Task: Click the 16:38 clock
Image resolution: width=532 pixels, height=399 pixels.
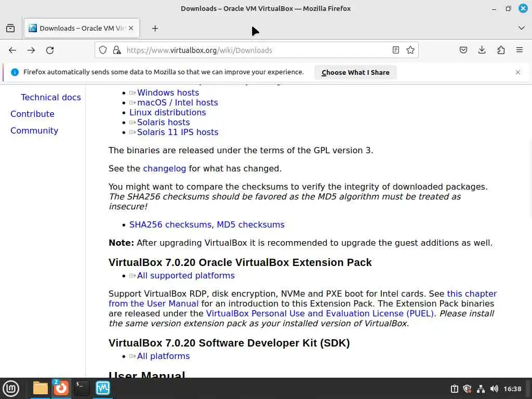Action: tap(512, 389)
